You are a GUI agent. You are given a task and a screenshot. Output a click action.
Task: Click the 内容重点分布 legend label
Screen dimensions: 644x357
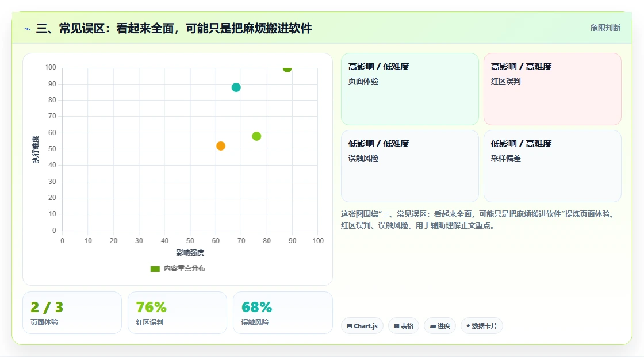coord(184,268)
